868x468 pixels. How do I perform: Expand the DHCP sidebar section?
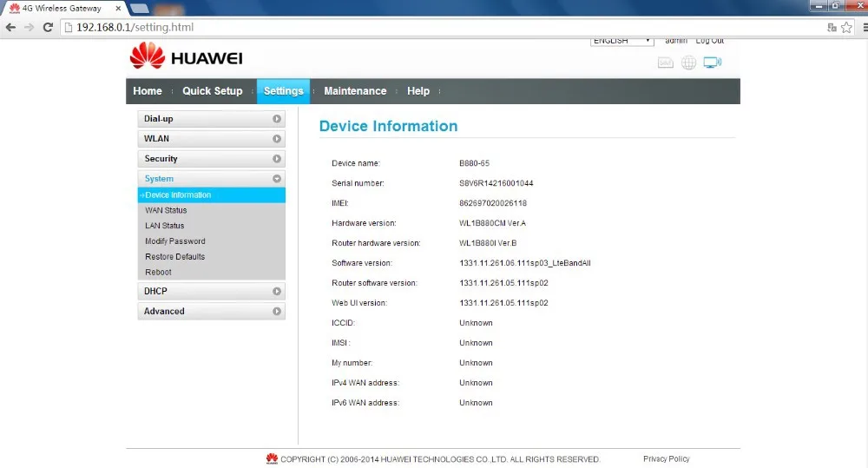coord(211,292)
